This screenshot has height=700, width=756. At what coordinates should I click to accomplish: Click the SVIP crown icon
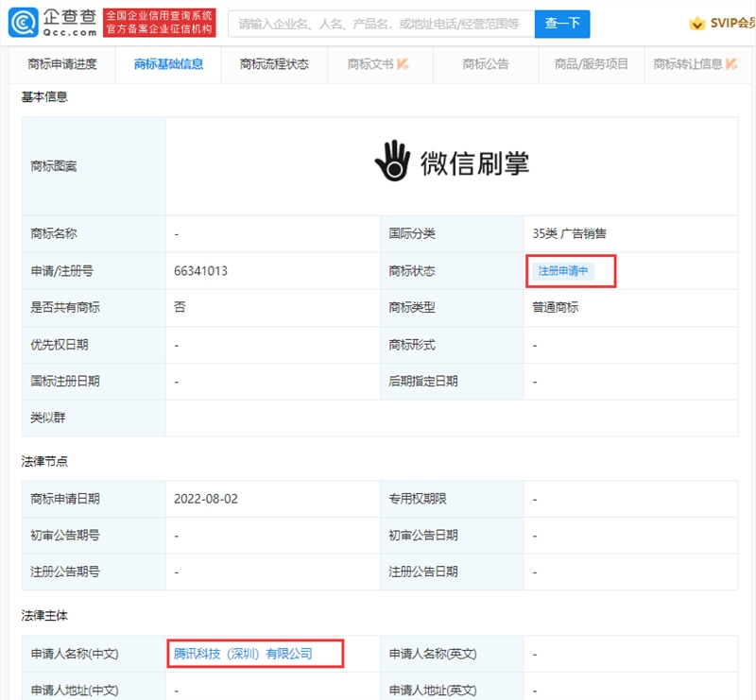696,24
